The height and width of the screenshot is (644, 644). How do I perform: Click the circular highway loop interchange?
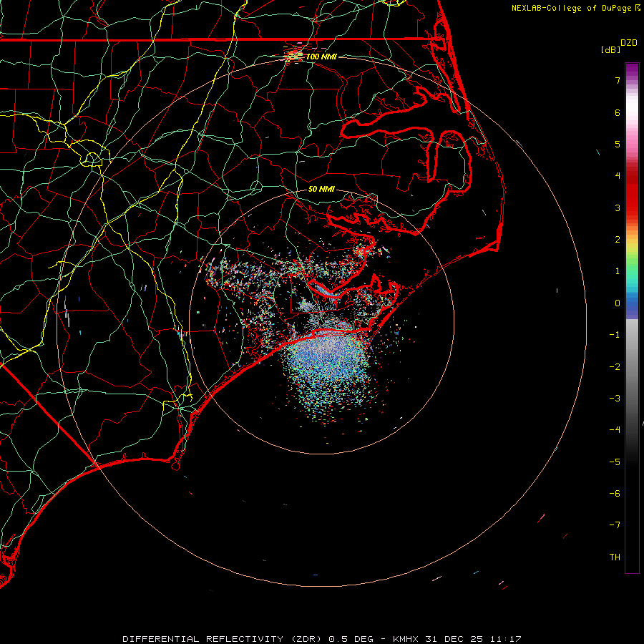pos(92,159)
